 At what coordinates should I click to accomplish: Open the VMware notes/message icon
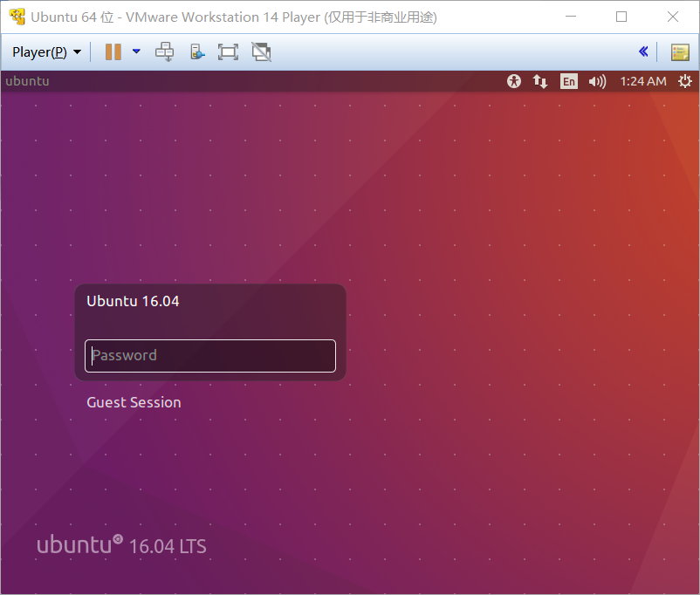coord(680,52)
